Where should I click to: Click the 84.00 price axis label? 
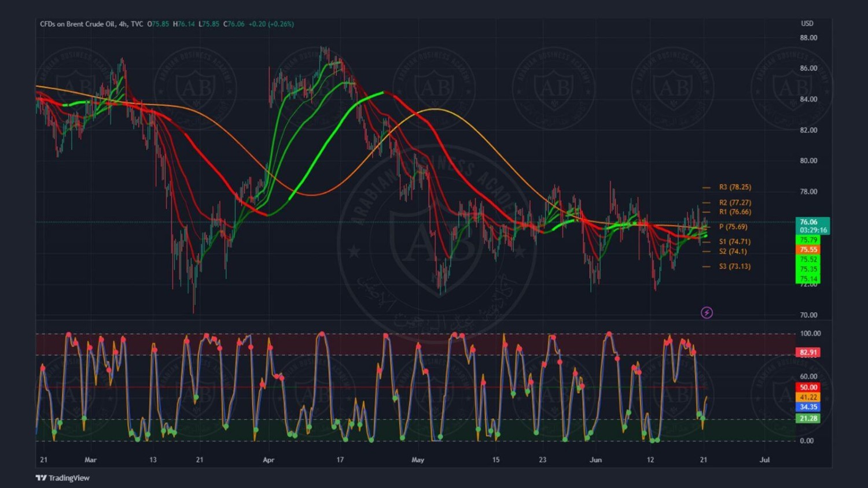(808, 99)
